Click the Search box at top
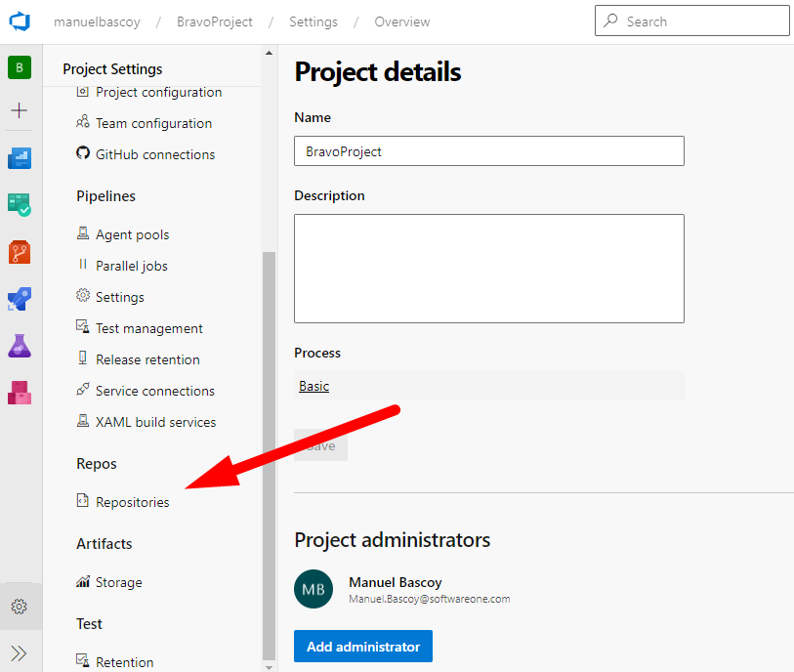The image size is (794, 672). tap(691, 21)
